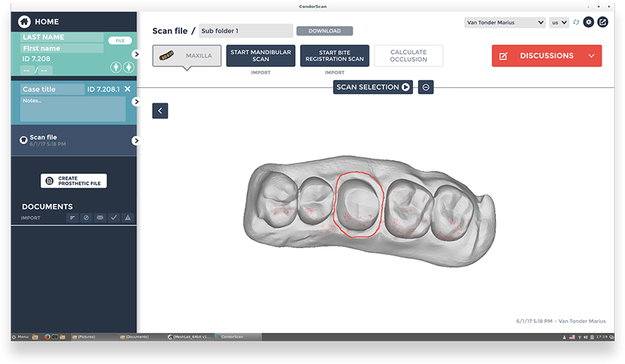Click the documents warning triangle icon
The image size is (625, 364).
click(128, 217)
